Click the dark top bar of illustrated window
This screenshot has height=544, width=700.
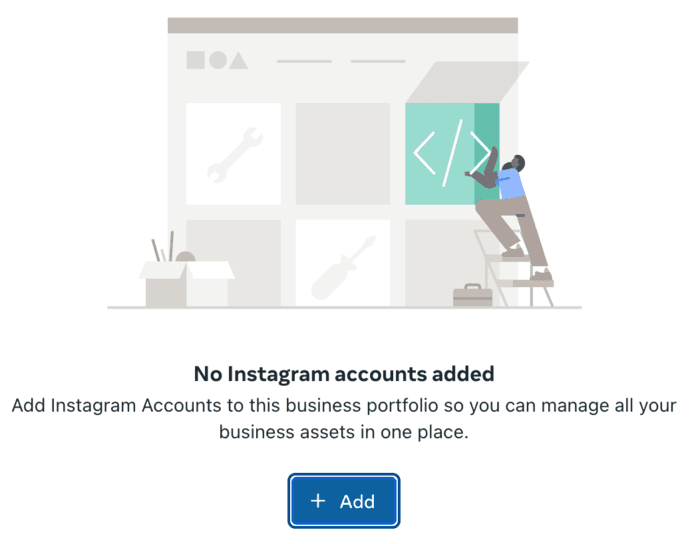point(342,25)
